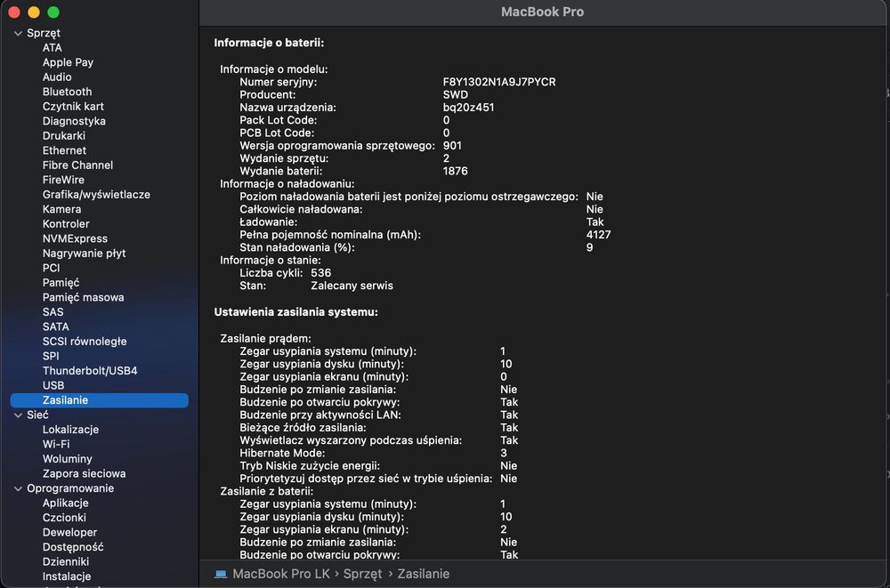The image size is (890, 588).
Task: Open Deweloper entry
Action: pos(69,532)
